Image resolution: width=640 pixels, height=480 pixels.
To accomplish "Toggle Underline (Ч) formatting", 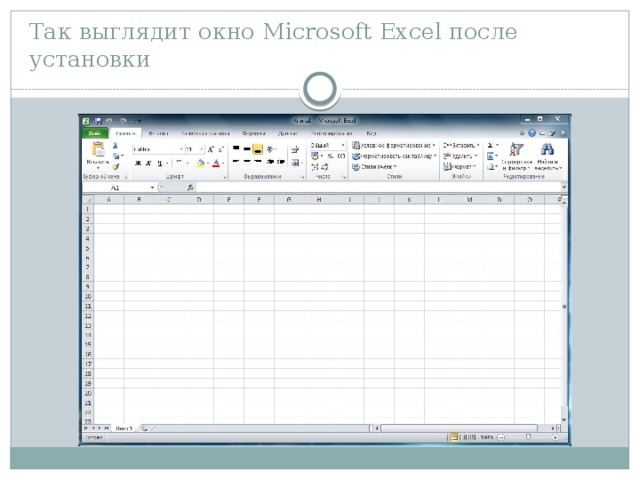I will point(160,163).
